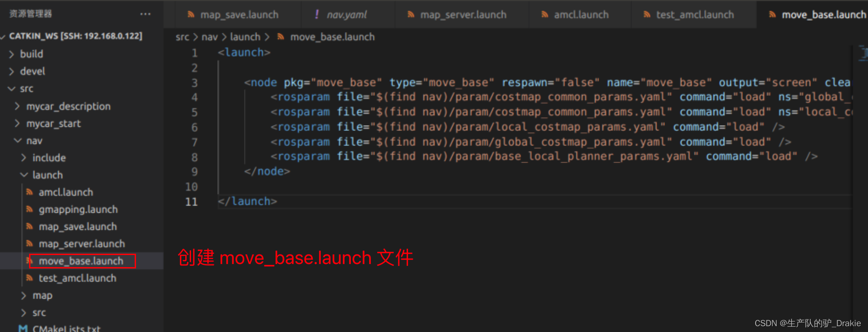
Task: Click the test_amcl.launch tab icon
Action: click(647, 15)
